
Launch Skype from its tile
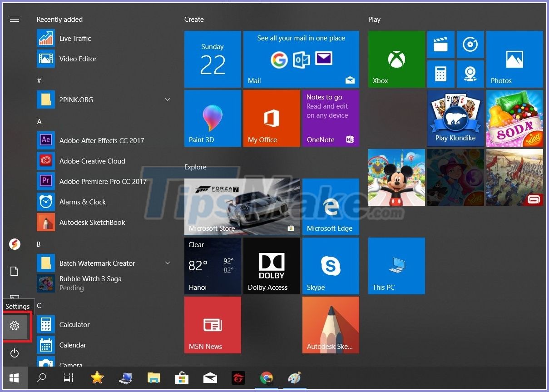(x=330, y=266)
